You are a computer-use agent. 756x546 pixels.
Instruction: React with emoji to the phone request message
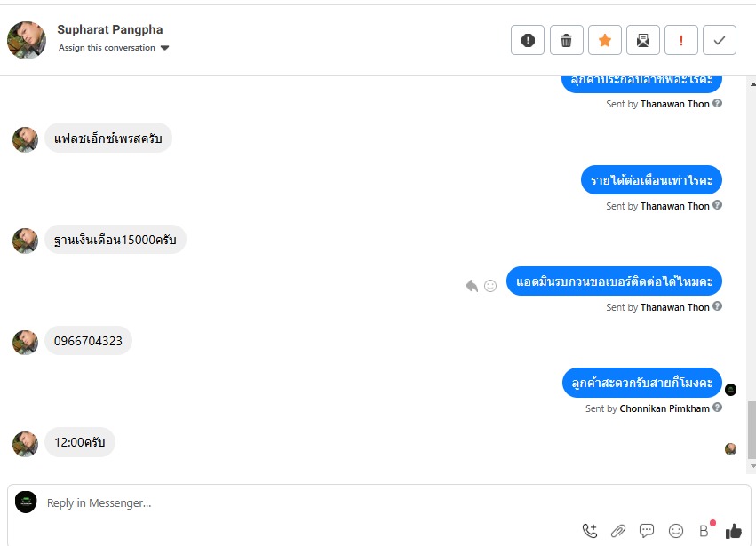pyautogui.click(x=490, y=286)
